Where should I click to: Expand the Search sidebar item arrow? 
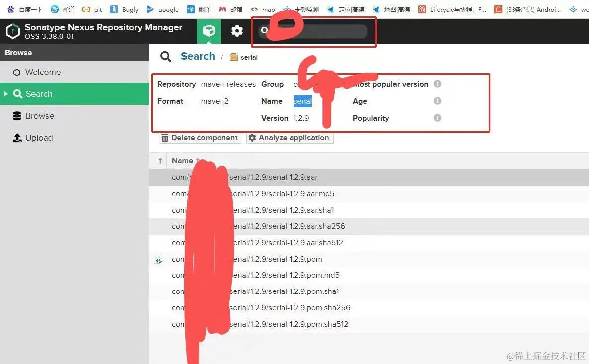(5, 93)
